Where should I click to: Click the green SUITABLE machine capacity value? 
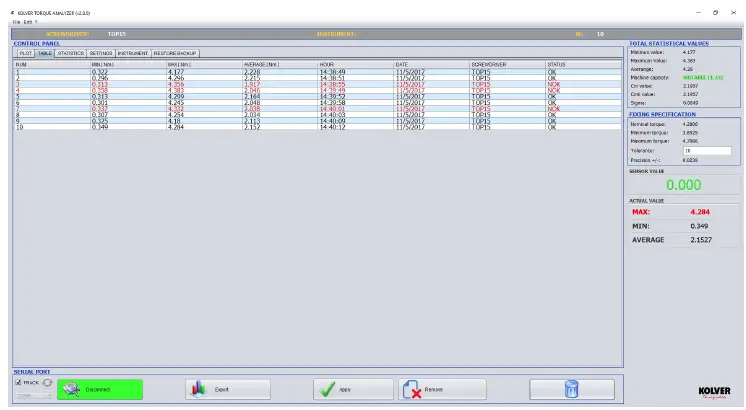pyautogui.click(x=703, y=78)
